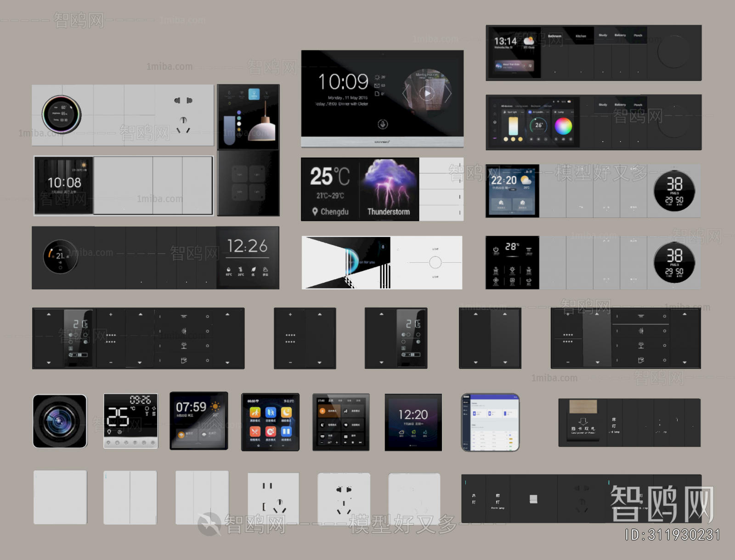Tap the Thunderstorm weather tile

point(389,189)
